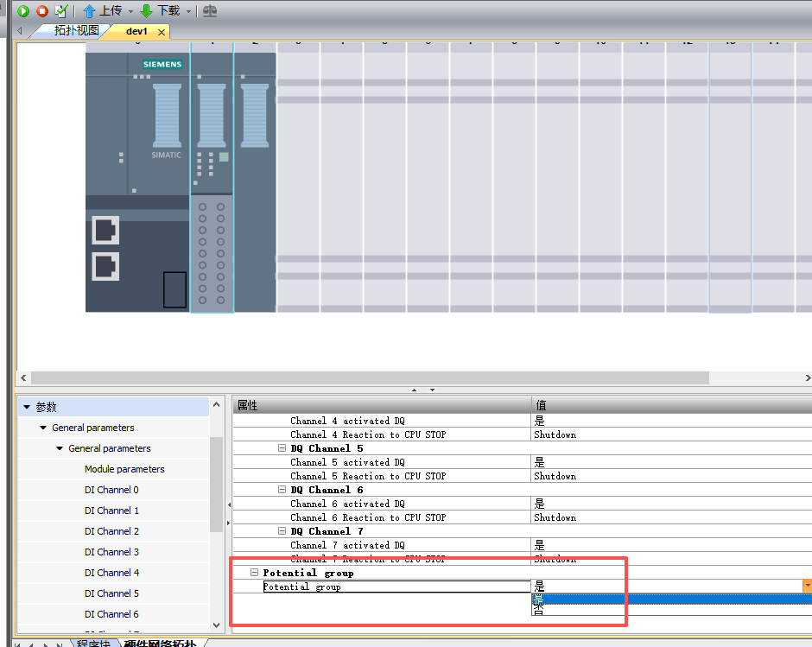
Task: Close the dev1 tab
Action: coord(162,32)
